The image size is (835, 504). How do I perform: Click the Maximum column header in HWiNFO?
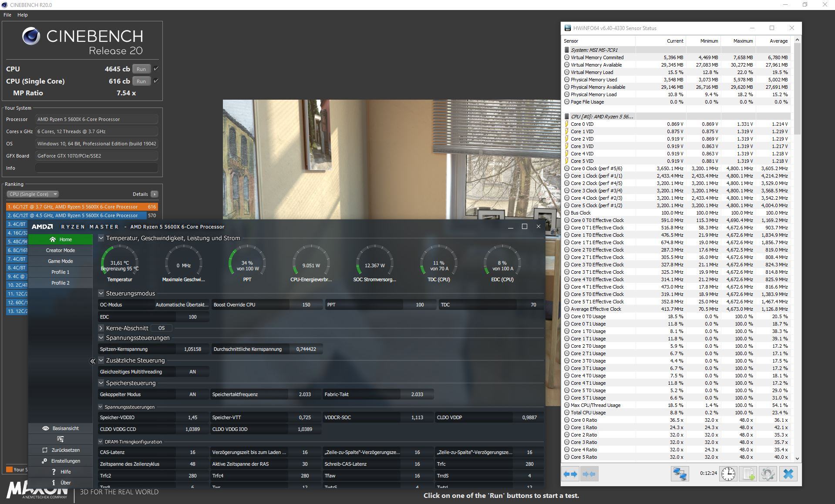click(738, 41)
